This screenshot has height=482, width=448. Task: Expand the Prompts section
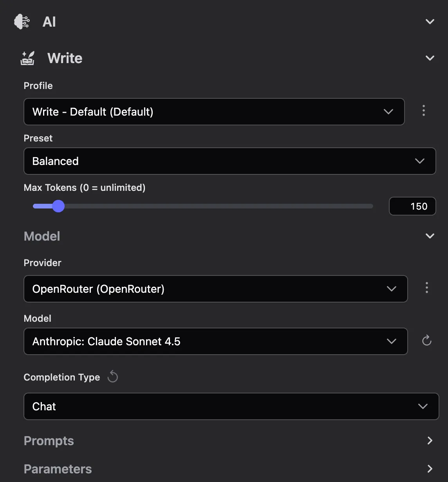coord(430,440)
